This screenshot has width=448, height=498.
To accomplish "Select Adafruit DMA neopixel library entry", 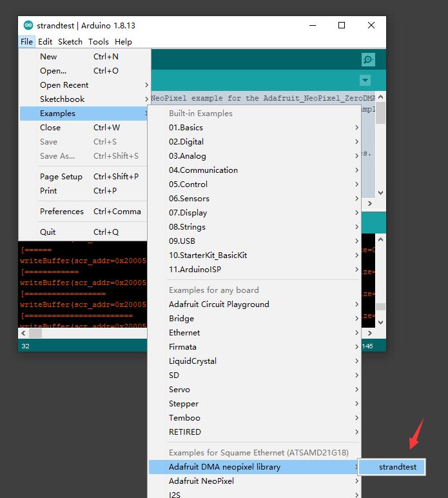I will pos(255,467).
